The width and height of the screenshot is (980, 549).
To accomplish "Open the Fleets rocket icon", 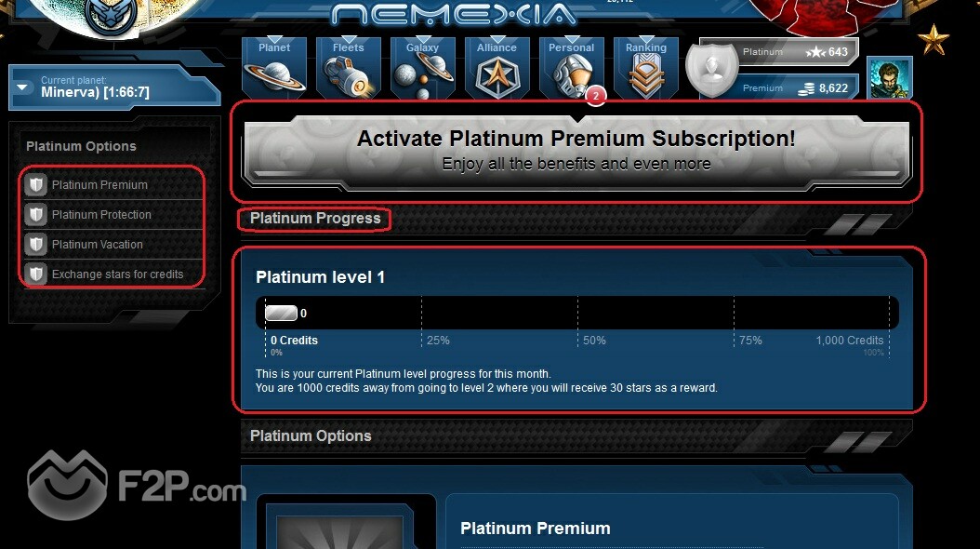I will point(349,68).
